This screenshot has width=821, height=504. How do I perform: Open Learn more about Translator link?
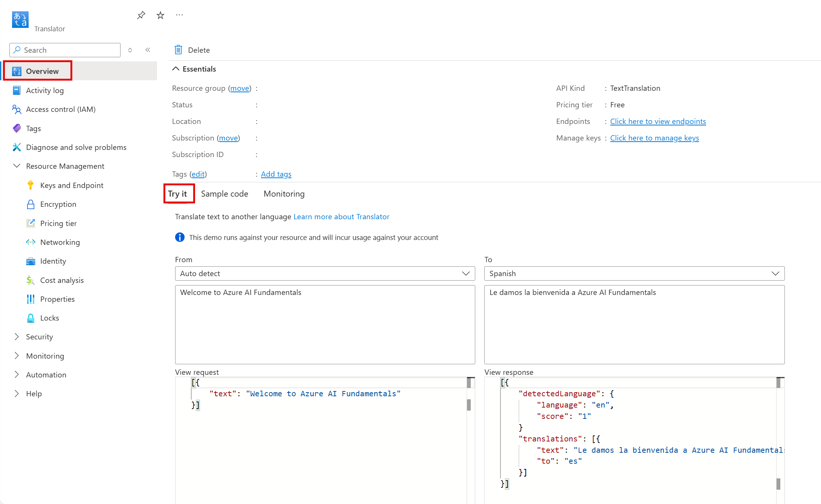coord(341,217)
